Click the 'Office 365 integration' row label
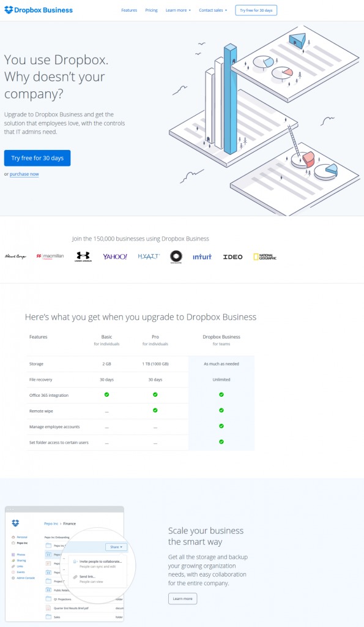The image size is (364, 627). tap(49, 396)
